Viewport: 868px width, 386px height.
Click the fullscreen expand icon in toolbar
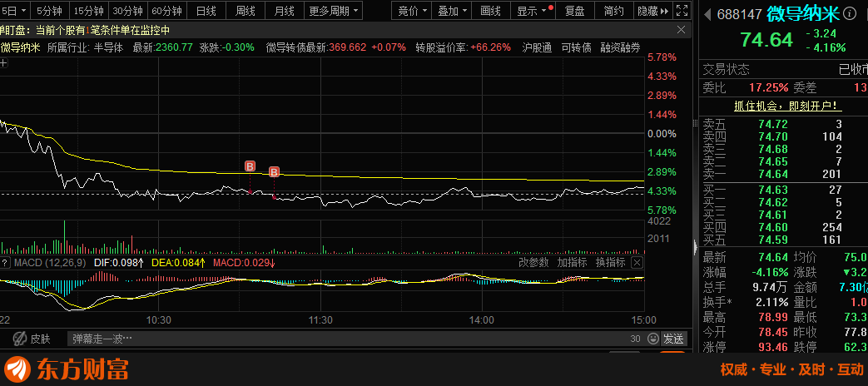[x=683, y=11]
